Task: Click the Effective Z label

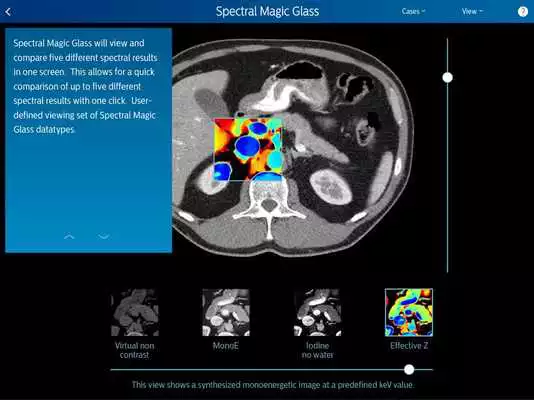Action: click(409, 346)
